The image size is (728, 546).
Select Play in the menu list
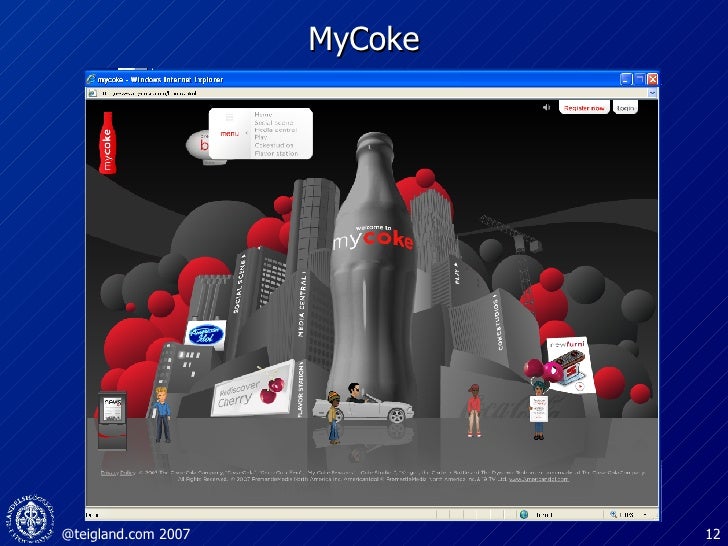[x=260, y=137]
